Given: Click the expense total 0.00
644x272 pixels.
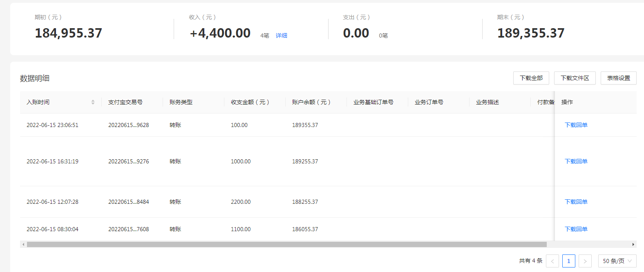Looking at the screenshot, I should (356, 33).
